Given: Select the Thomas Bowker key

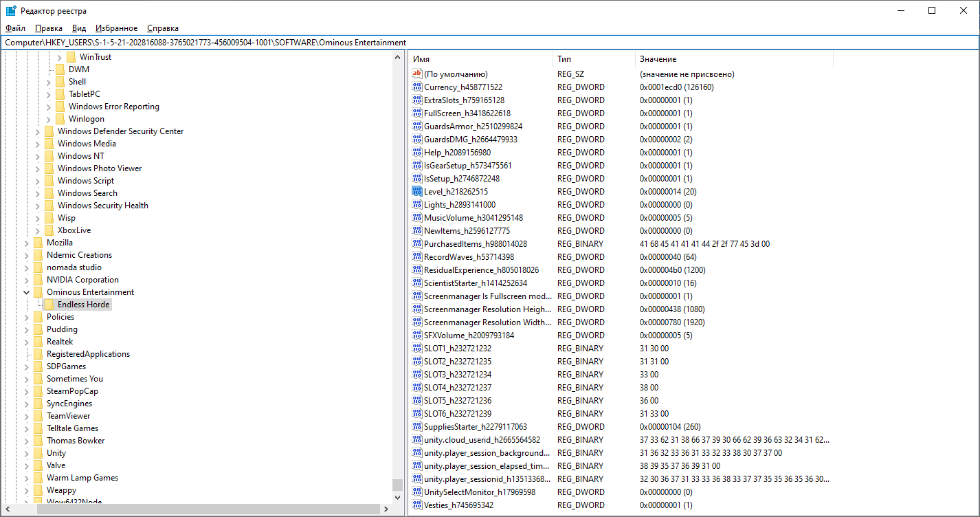Looking at the screenshot, I should click(x=76, y=441).
